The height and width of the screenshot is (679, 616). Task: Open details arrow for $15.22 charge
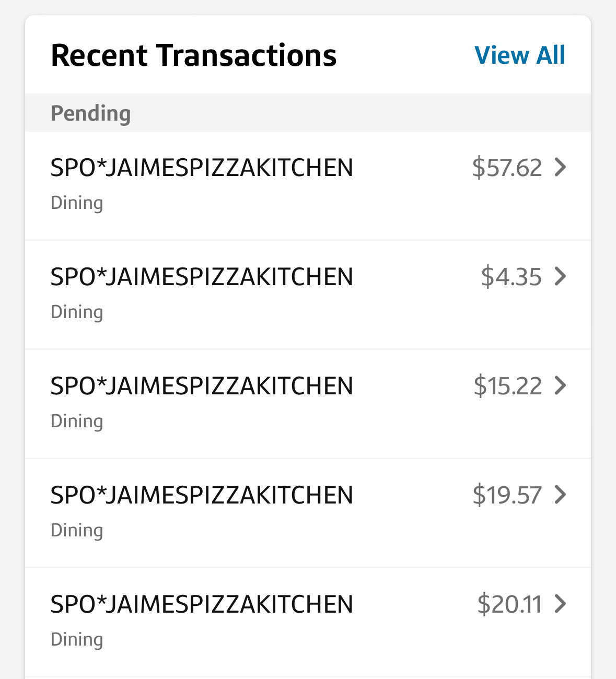click(x=560, y=385)
